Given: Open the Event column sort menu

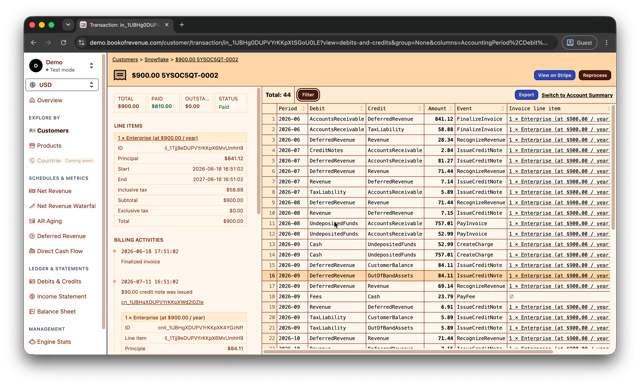Looking at the screenshot, I should pyautogui.click(x=502, y=109).
